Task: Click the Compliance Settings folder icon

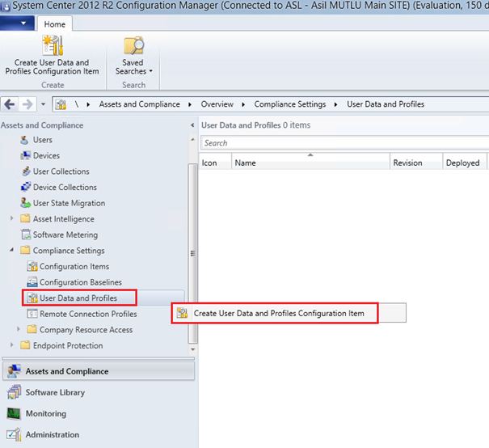Action: click(25, 250)
